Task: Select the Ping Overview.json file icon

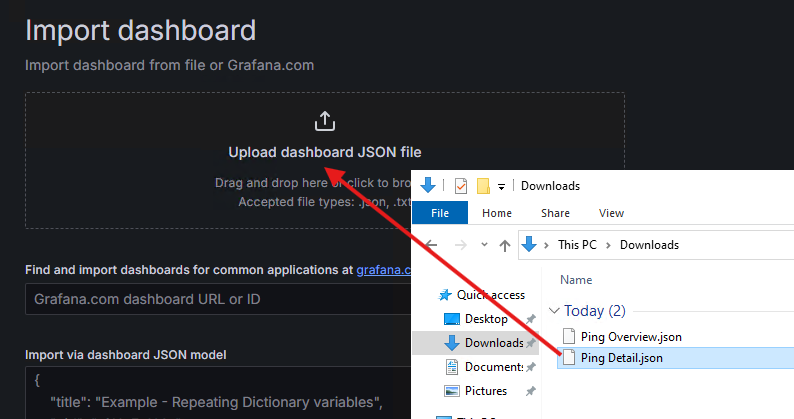Action: (x=568, y=337)
